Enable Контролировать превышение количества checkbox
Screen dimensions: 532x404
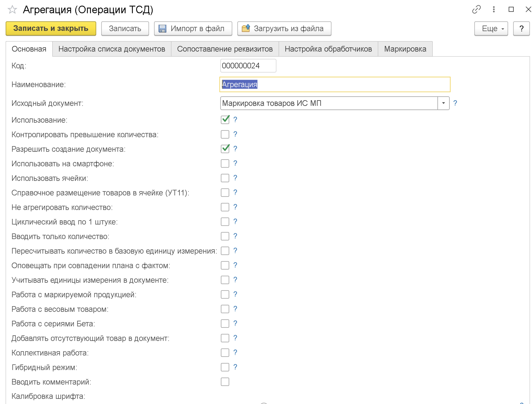(225, 134)
